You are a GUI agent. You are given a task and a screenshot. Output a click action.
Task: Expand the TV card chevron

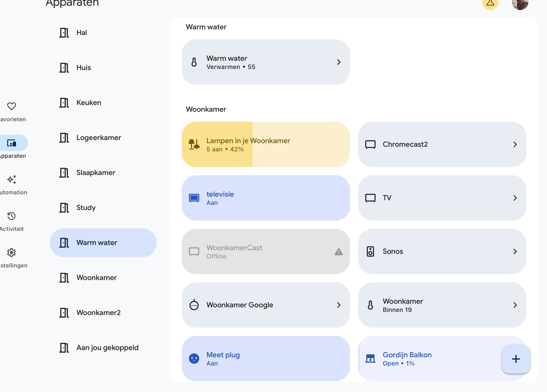point(515,198)
